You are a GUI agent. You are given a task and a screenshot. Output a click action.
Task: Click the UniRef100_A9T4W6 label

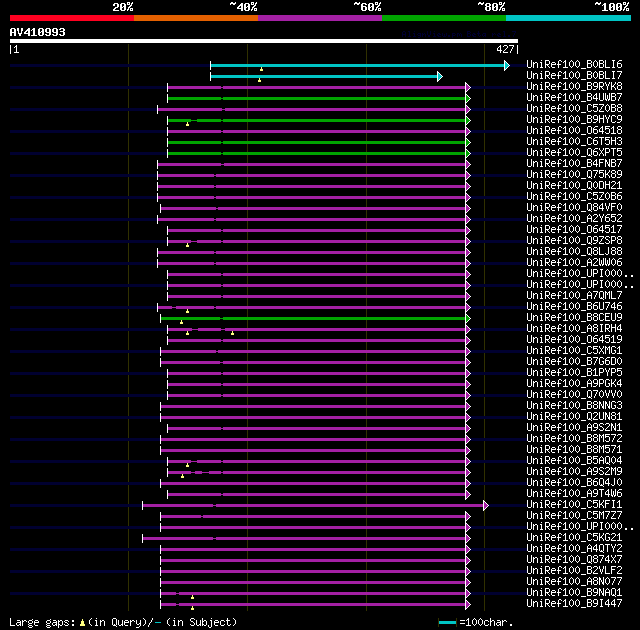point(574,494)
